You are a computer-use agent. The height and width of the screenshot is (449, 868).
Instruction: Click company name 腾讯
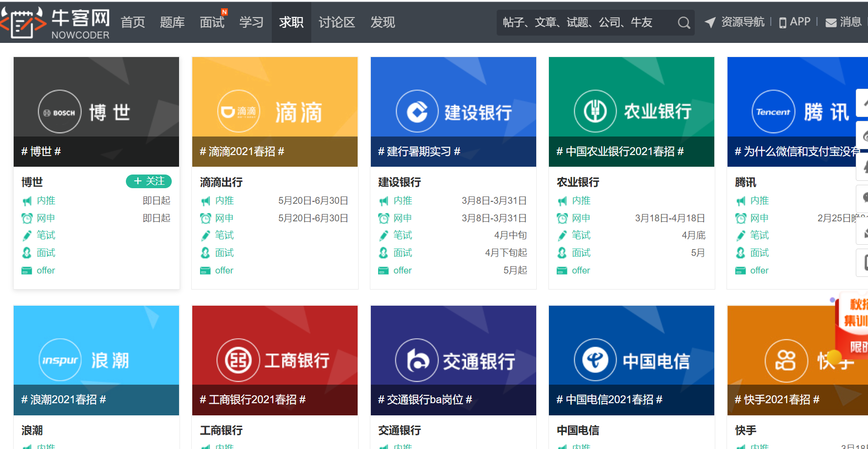(x=746, y=182)
